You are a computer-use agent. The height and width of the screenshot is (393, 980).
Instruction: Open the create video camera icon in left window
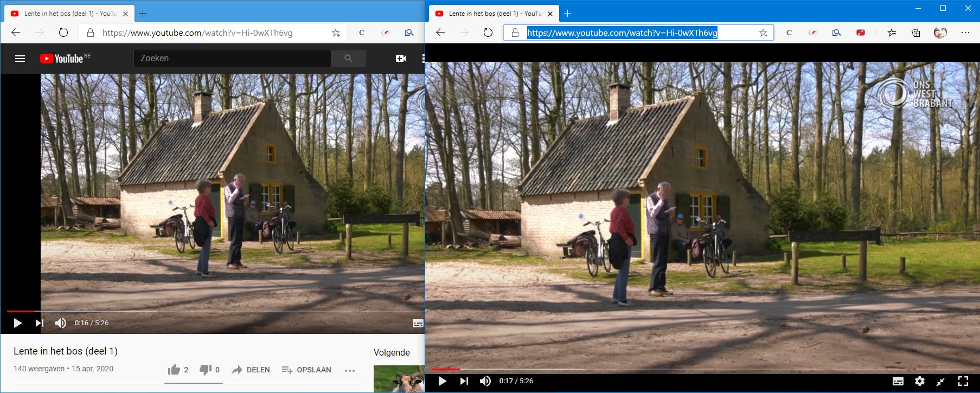(x=401, y=59)
